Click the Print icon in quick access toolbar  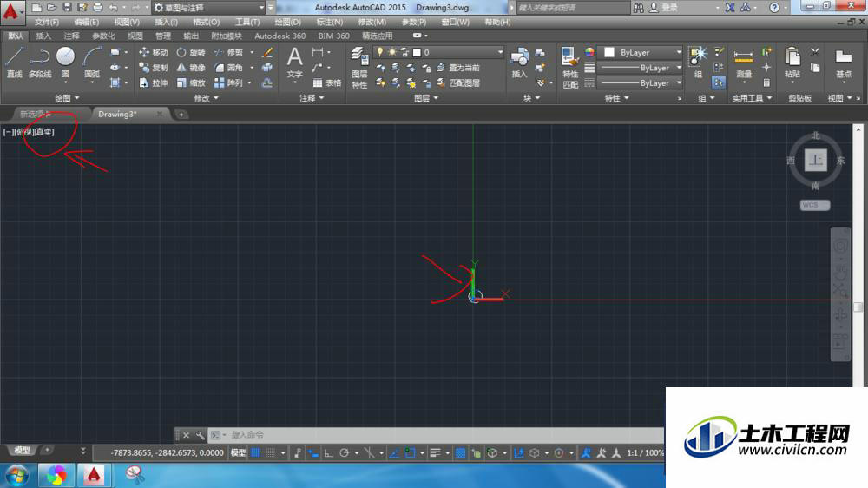pos(98,7)
